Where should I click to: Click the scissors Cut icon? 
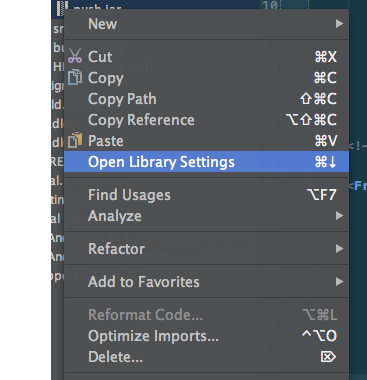(x=75, y=56)
